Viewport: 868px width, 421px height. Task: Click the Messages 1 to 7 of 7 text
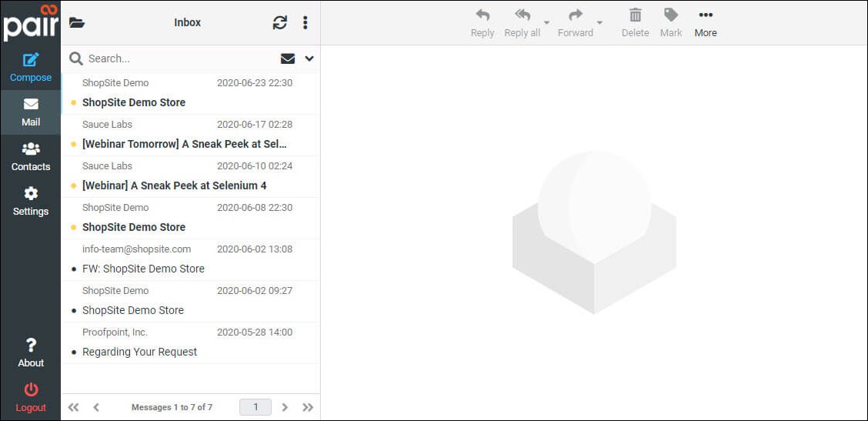172,407
